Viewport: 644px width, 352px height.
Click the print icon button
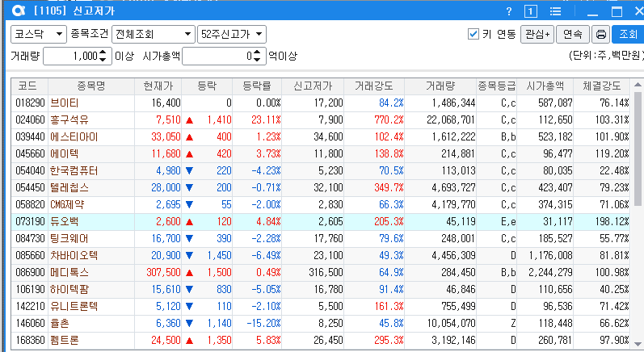click(601, 34)
